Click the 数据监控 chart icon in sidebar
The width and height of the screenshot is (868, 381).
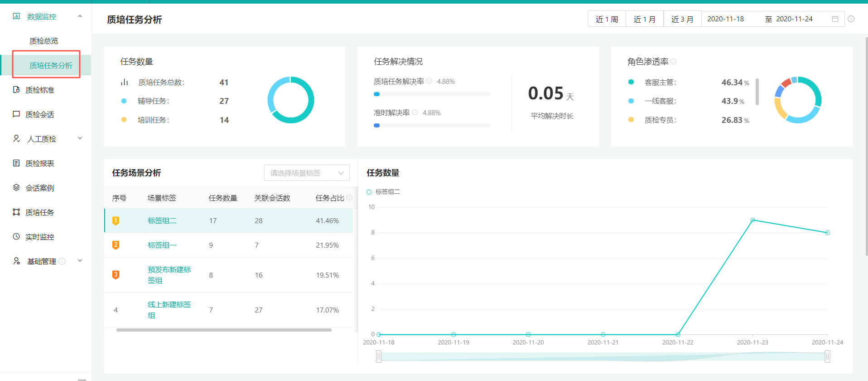16,16
